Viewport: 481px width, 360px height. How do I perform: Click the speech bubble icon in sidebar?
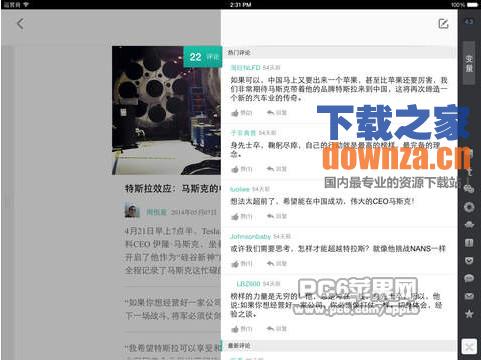click(469, 278)
